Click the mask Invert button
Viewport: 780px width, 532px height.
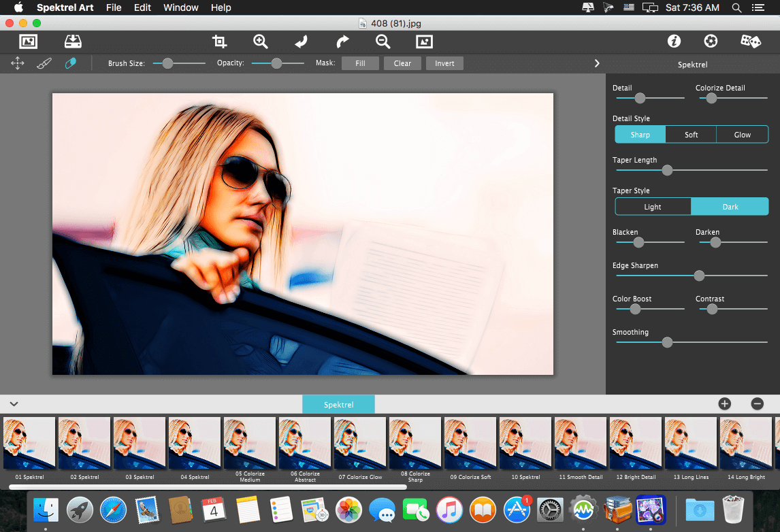444,63
